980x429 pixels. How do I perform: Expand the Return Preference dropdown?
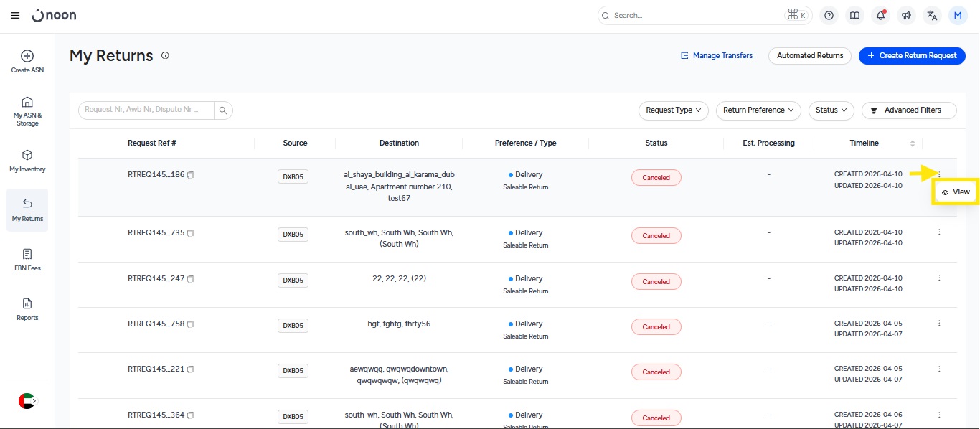pyautogui.click(x=758, y=110)
